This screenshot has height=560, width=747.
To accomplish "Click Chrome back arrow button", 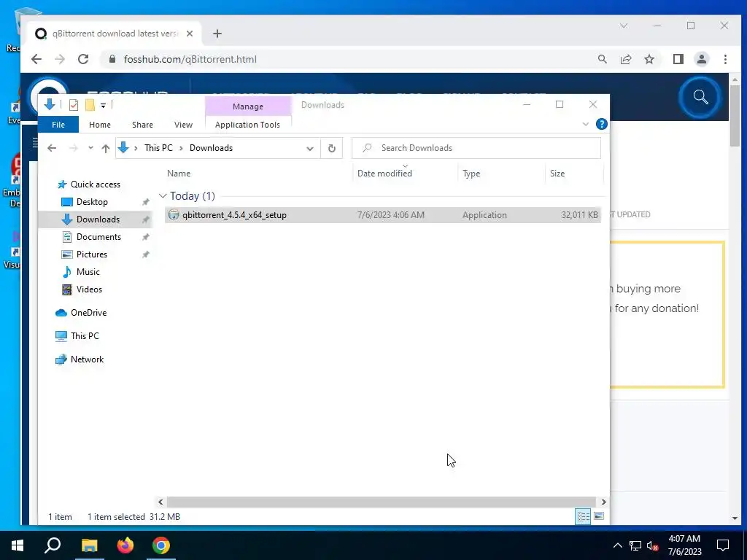I will click(36, 59).
